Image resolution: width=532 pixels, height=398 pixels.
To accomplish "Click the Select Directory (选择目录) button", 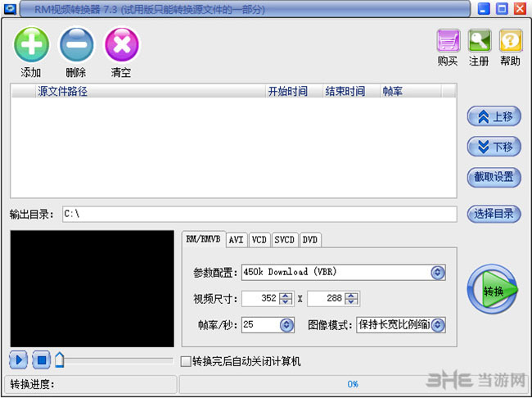I will [x=494, y=214].
